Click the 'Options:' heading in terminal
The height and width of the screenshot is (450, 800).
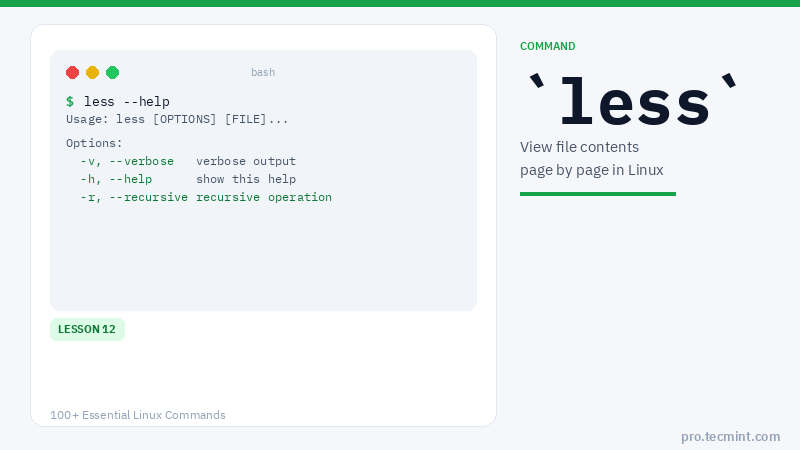pyautogui.click(x=94, y=143)
